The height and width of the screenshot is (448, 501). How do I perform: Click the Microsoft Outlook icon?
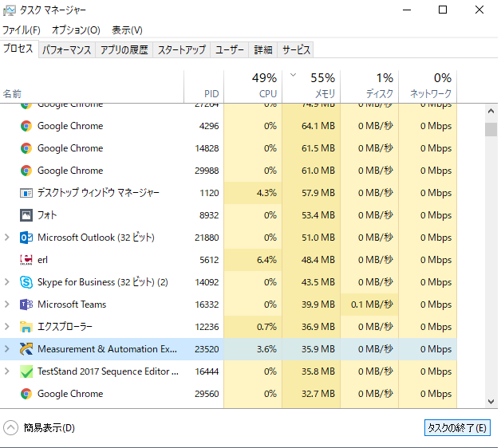pyautogui.click(x=26, y=238)
